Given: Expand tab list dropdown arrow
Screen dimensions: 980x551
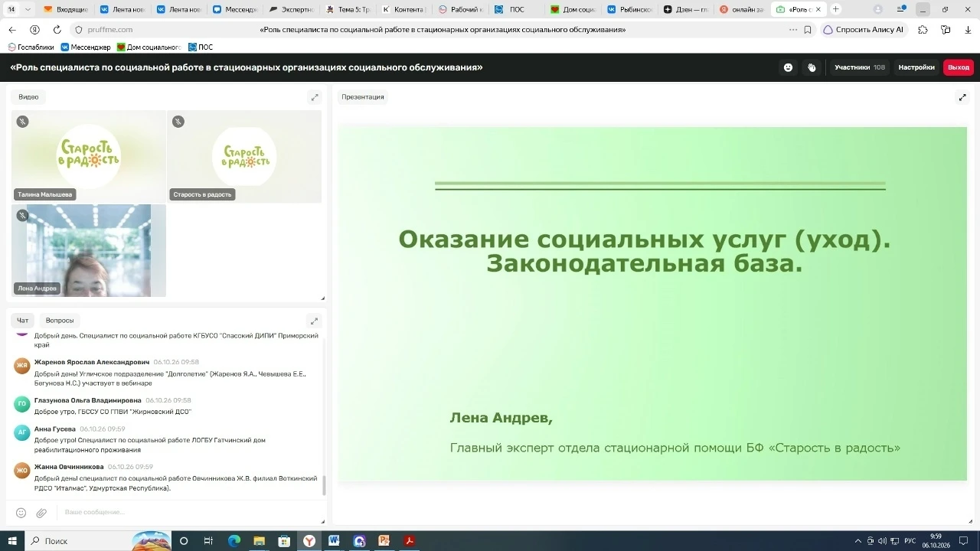Looking at the screenshot, I should pyautogui.click(x=28, y=9).
